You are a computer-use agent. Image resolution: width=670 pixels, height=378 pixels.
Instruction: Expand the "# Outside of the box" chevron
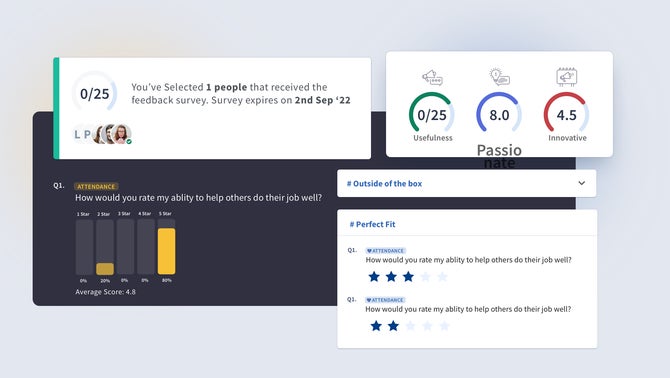click(x=582, y=183)
